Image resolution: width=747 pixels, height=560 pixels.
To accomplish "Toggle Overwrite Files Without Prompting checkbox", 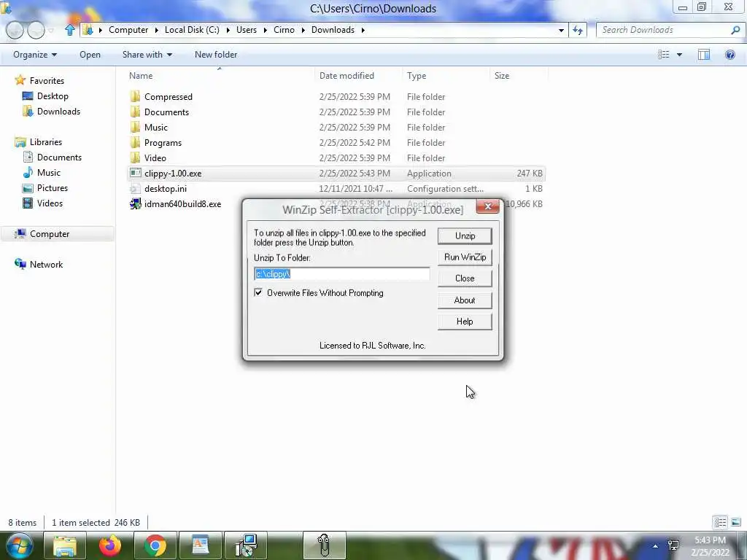I will [x=258, y=292].
